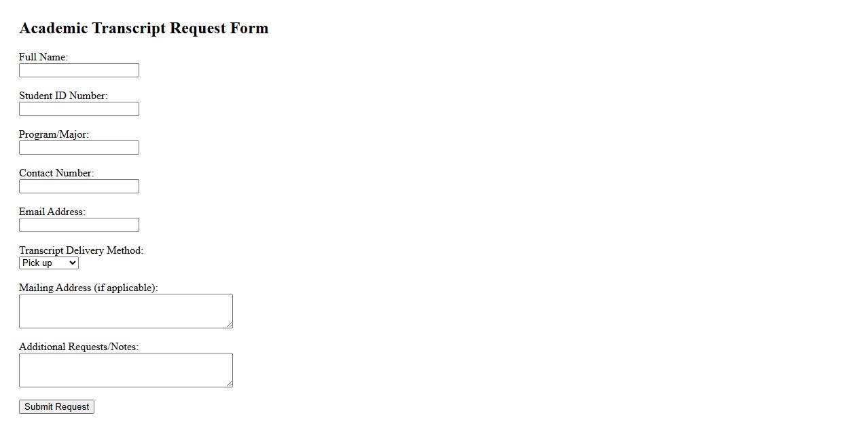Image resolution: width=868 pixels, height=441 pixels.
Task: Click the "Additional Requests/Notes:" label
Action: click(79, 347)
